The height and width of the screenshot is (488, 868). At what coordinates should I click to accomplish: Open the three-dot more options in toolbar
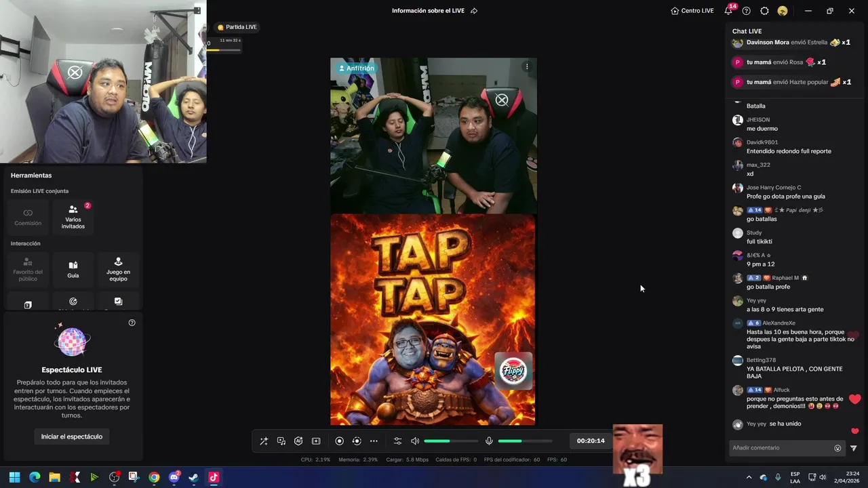point(374,441)
